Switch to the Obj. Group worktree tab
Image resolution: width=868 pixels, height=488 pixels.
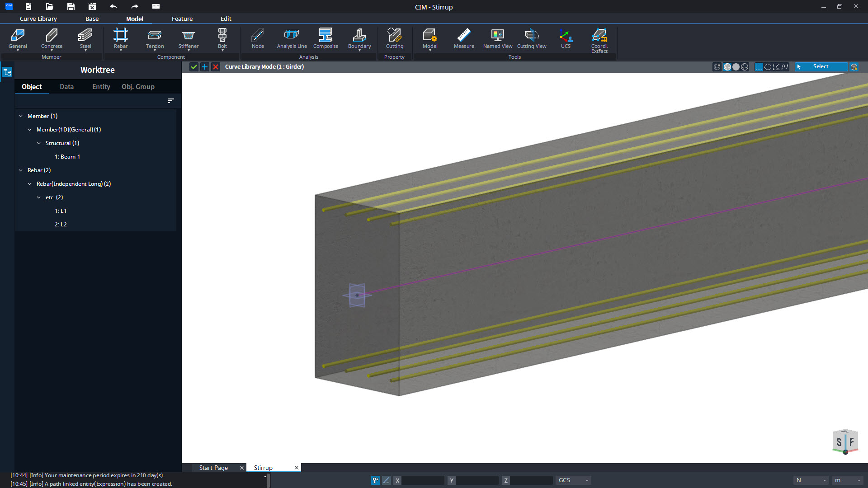(x=138, y=87)
